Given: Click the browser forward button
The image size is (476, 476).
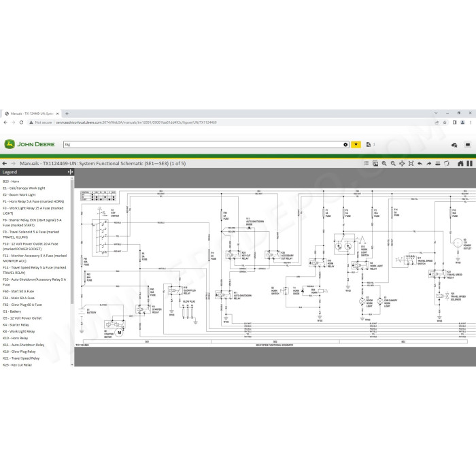Looking at the screenshot, I should pos(14,122).
